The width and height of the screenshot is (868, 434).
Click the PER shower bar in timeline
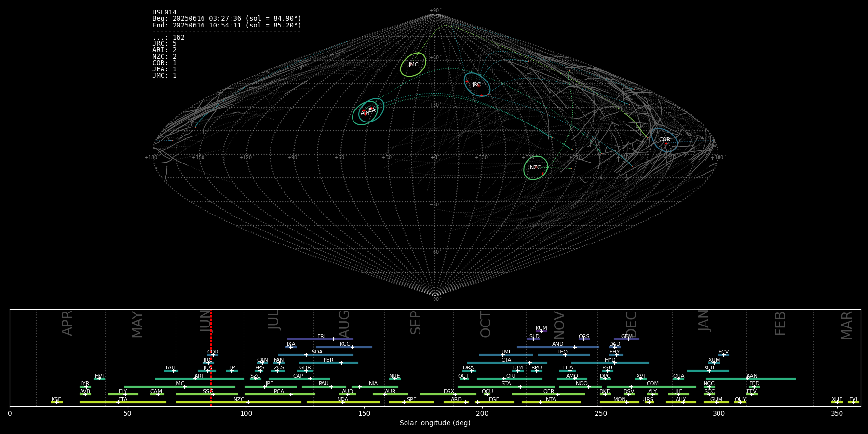(328, 363)
